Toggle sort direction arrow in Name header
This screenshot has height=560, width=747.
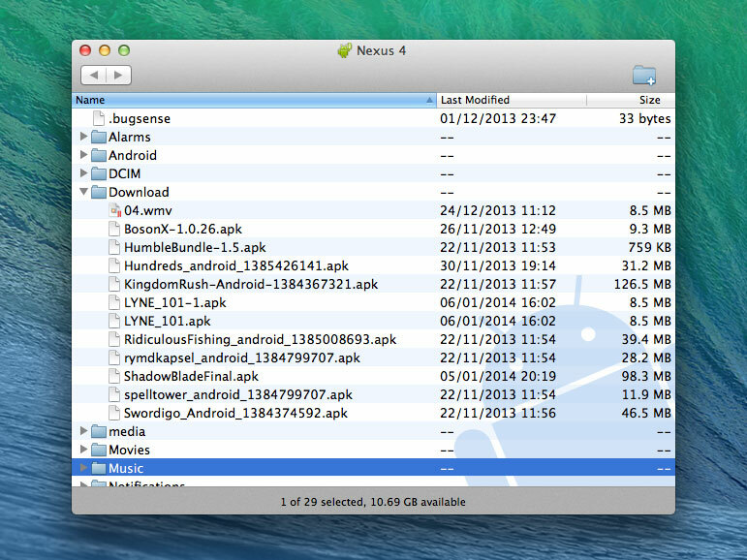(429, 100)
